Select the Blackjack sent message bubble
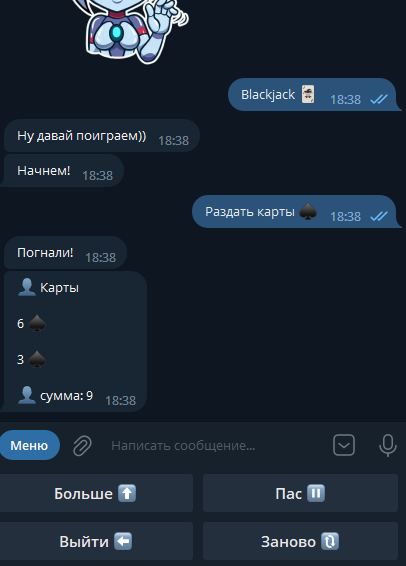The height and width of the screenshot is (566, 406). pyautogui.click(x=314, y=95)
